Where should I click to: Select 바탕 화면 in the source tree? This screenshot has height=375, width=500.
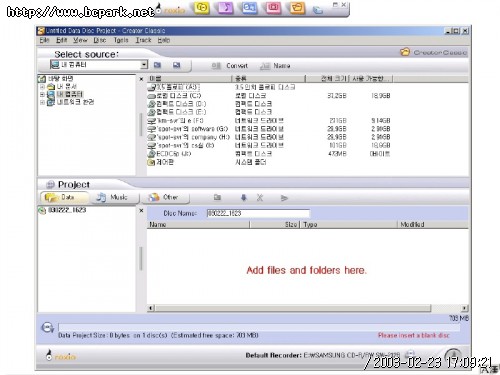pyautogui.click(x=60, y=79)
